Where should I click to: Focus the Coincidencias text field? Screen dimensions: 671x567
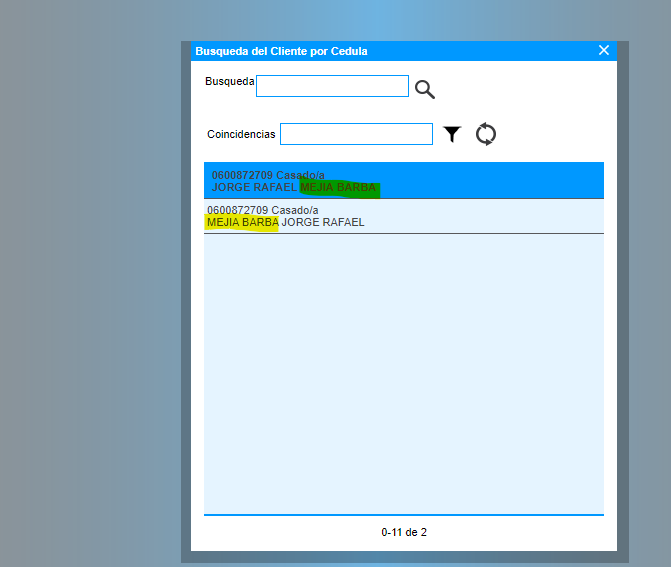[x=356, y=134]
